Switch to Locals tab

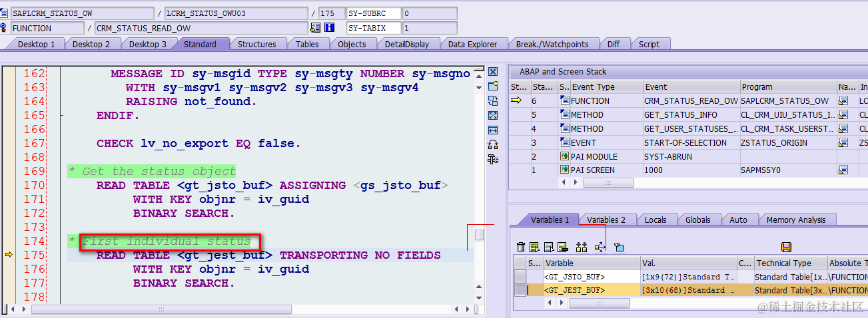tap(656, 220)
